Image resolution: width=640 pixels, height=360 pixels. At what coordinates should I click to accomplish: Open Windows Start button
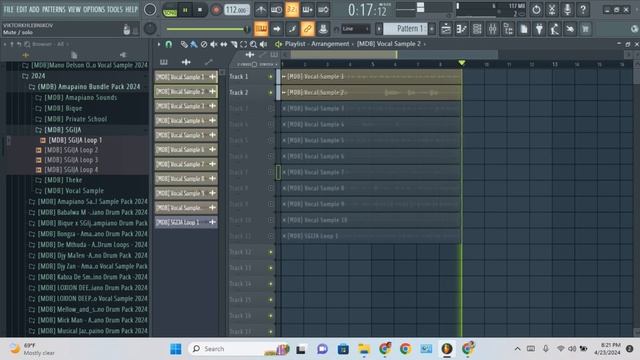tap(176, 349)
